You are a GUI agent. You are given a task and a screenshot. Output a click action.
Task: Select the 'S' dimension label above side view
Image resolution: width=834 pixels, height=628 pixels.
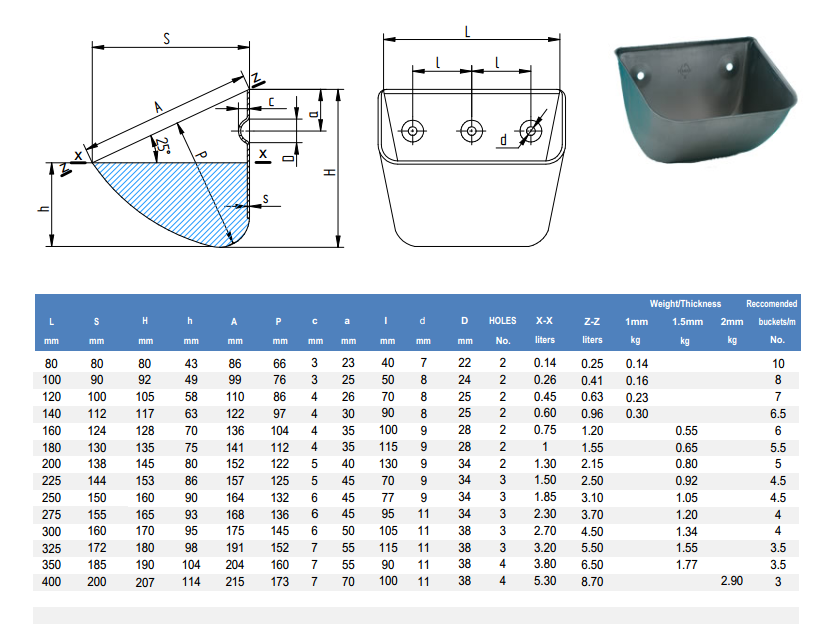click(166, 39)
